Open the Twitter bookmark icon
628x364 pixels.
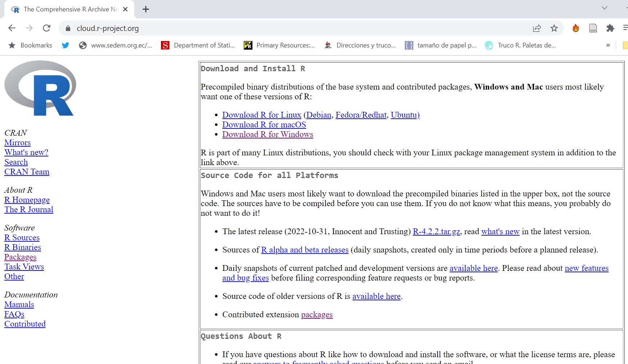[x=65, y=45]
